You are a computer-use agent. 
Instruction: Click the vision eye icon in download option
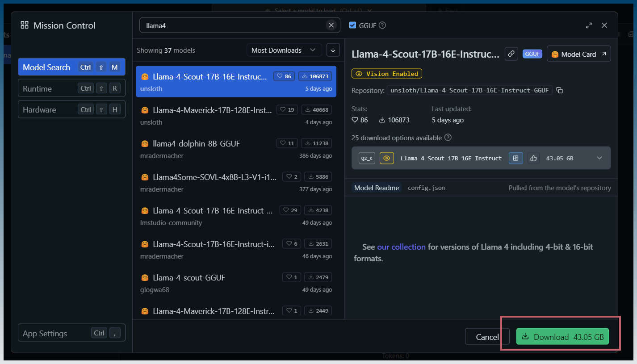(x=387, y=158)
